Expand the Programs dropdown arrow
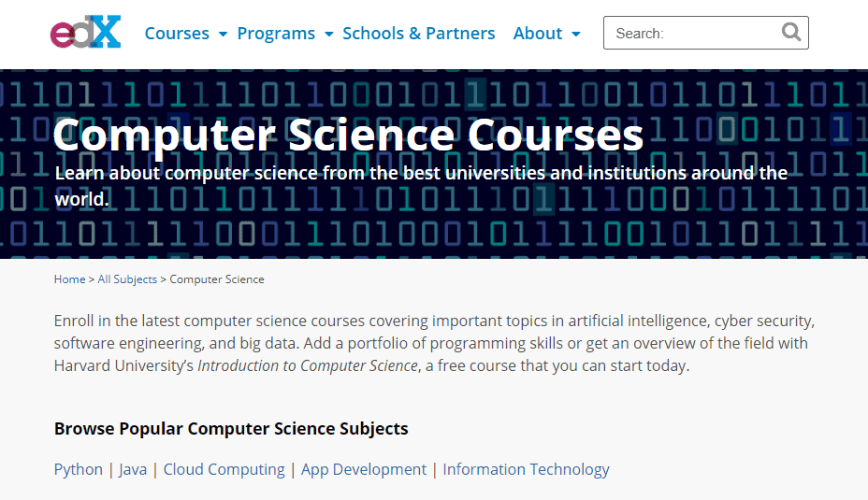 (x=329, y=35)
